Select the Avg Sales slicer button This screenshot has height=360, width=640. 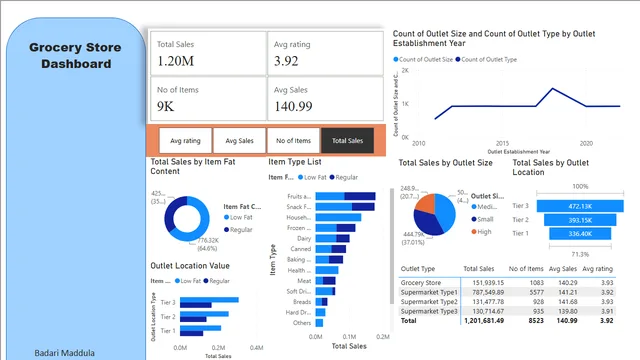(239, 140)
